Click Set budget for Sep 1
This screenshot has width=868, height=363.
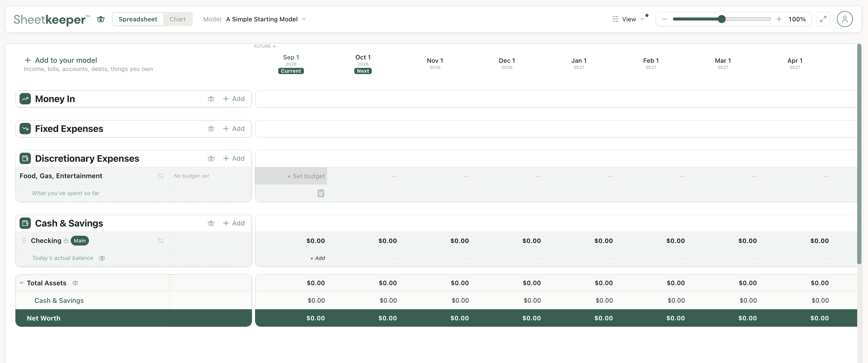291,176
